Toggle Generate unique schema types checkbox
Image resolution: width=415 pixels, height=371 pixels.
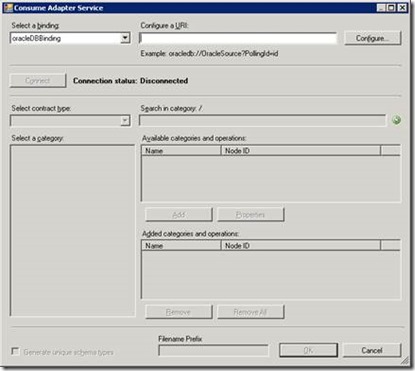click(x=15, y=351)
